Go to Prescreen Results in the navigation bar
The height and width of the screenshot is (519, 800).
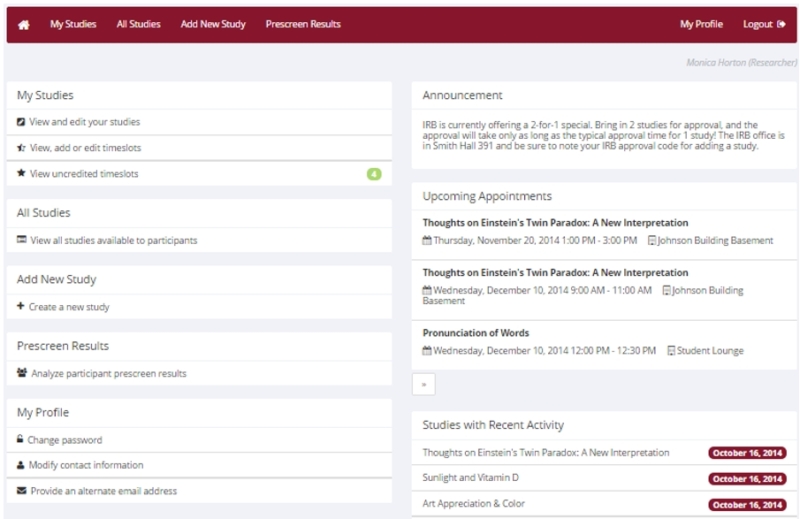tap(303, 24)
